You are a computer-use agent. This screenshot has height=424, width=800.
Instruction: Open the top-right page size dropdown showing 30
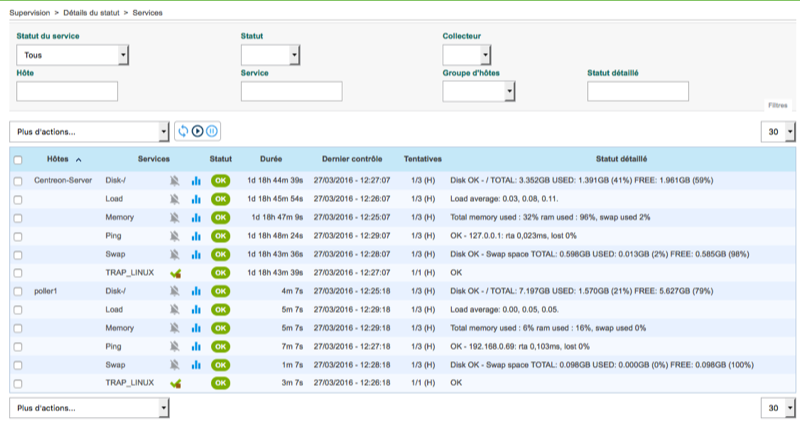(777, 131)
